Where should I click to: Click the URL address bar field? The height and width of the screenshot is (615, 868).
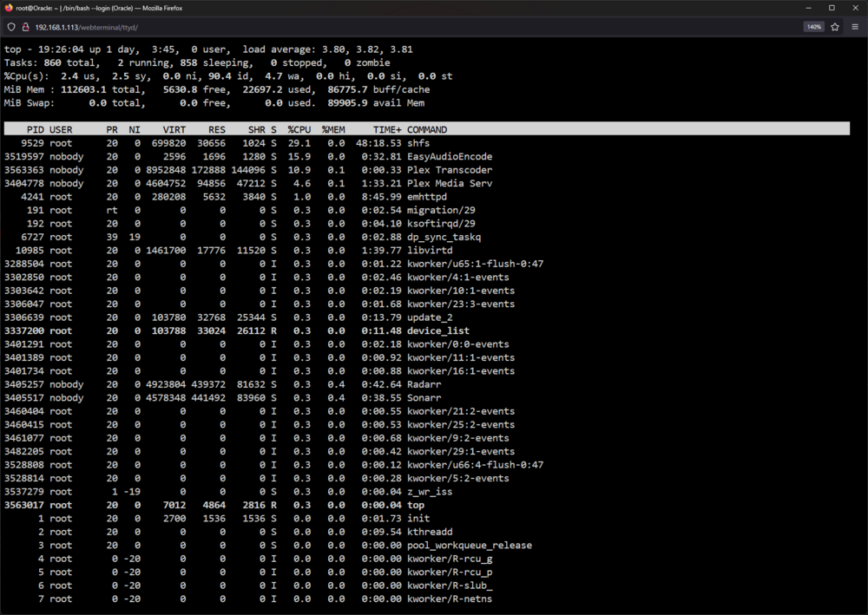(415, 27)
